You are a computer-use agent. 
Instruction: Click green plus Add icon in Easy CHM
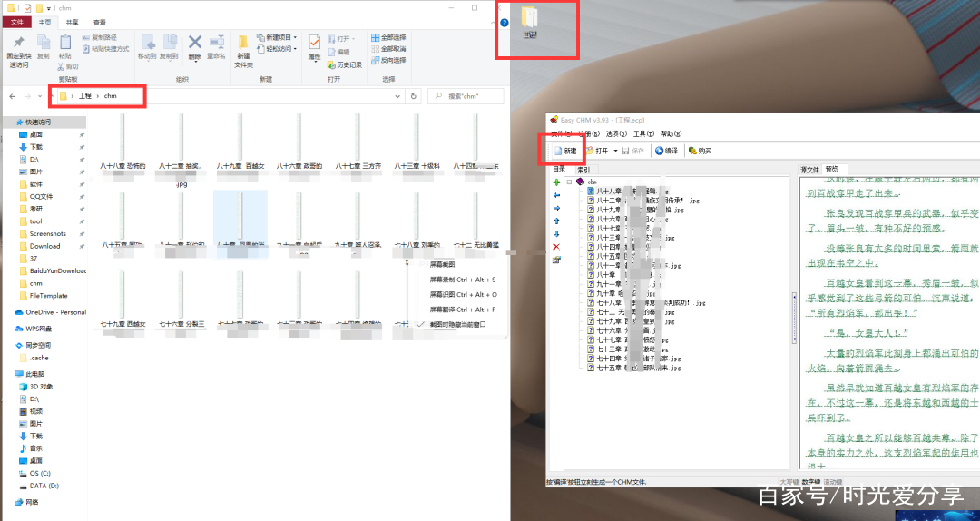[x=556, y=182]
